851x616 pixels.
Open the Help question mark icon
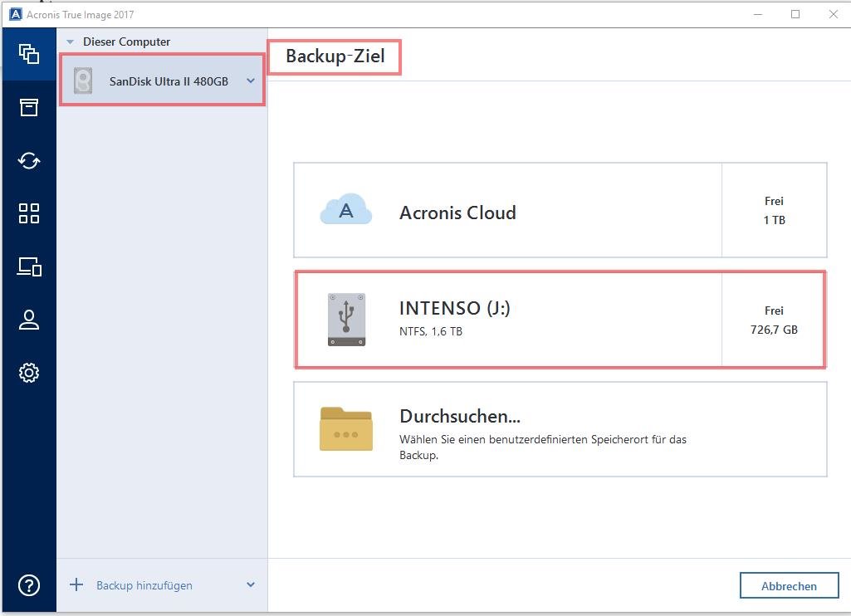click(29, 585)
